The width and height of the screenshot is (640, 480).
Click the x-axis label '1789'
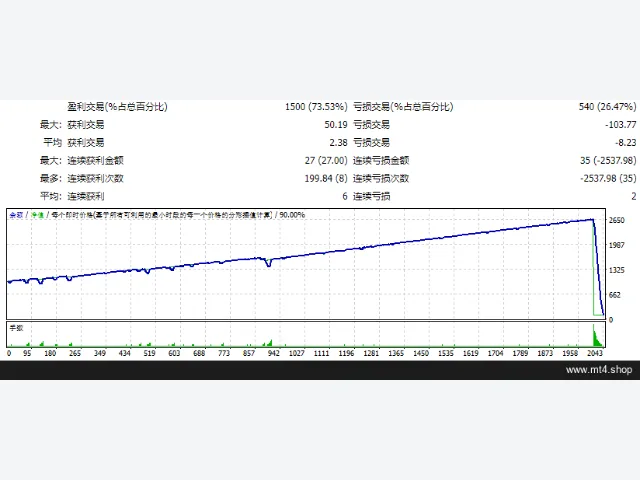520,353
